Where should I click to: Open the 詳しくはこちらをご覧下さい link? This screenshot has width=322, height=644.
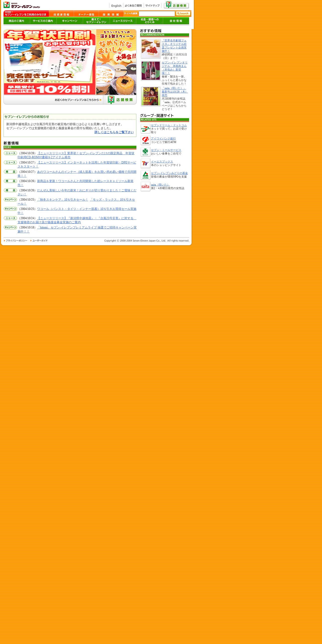[x=114, y=132]
